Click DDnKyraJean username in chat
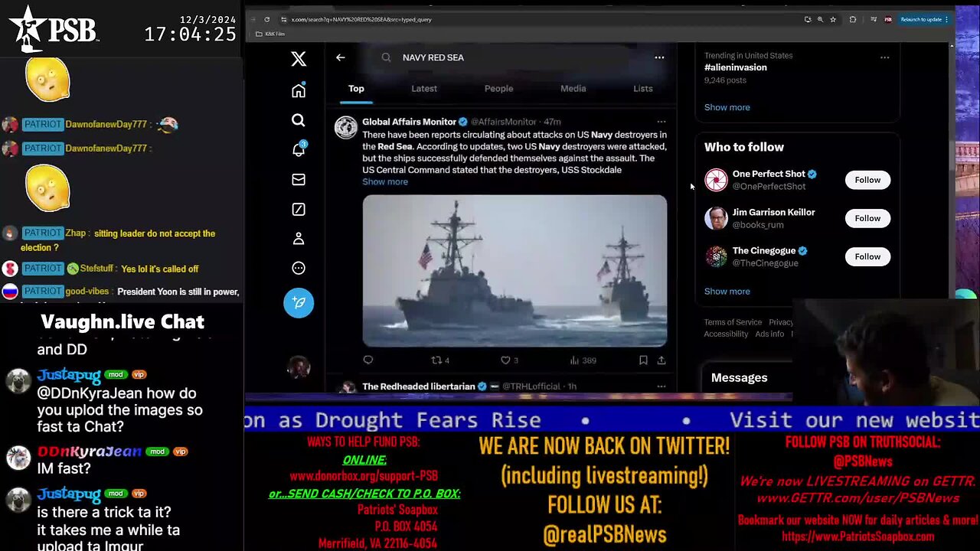The image size is (980, 551). pyautogui.click(x=89, y=452)
